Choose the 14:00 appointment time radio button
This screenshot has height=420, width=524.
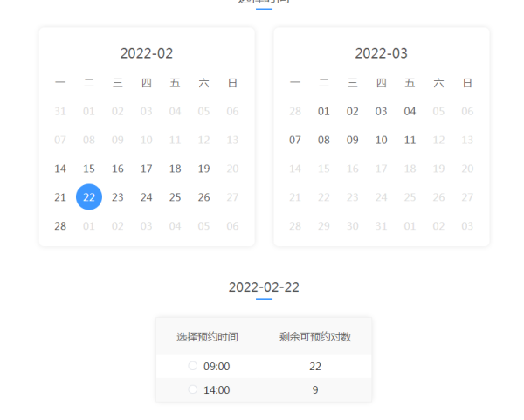coord(193,390)
